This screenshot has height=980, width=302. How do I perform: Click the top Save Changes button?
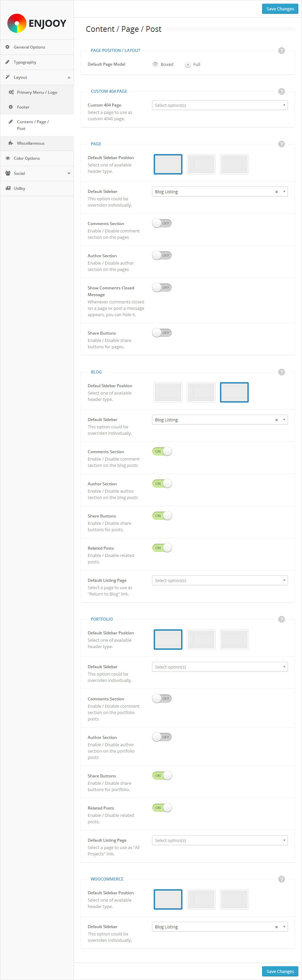tap(280, 9)
